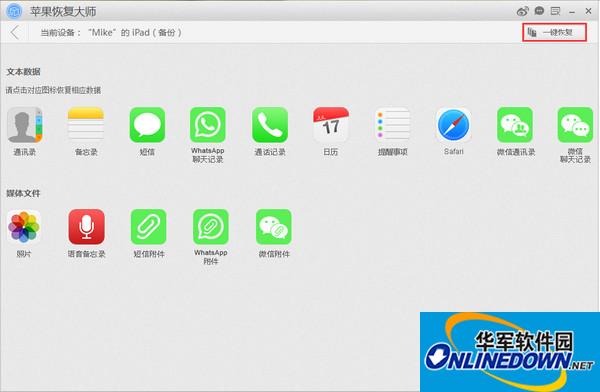Image resolution: width=600 pixels, height=392 pixels.
Task: Open the 照片 photos icon
Action: point(24,227)
